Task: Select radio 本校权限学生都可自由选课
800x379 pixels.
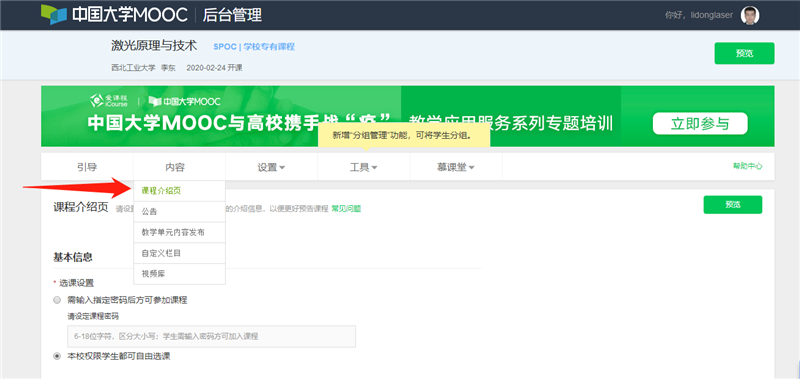Action: [x=57, y=356]
